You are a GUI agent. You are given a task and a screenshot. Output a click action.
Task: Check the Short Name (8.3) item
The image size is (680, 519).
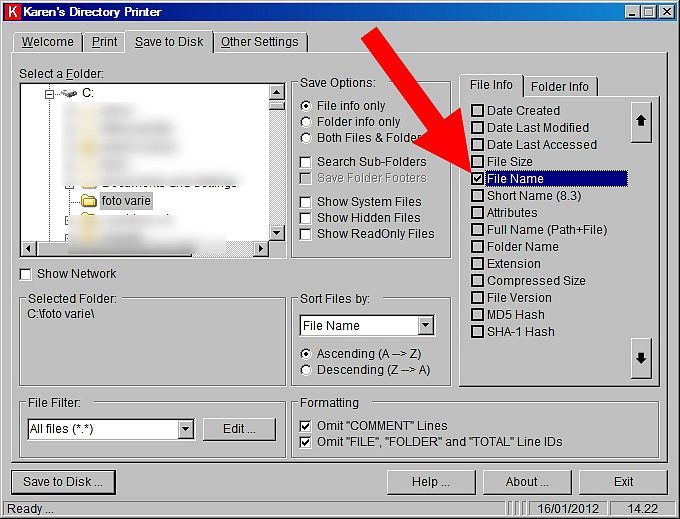point(477,196)
